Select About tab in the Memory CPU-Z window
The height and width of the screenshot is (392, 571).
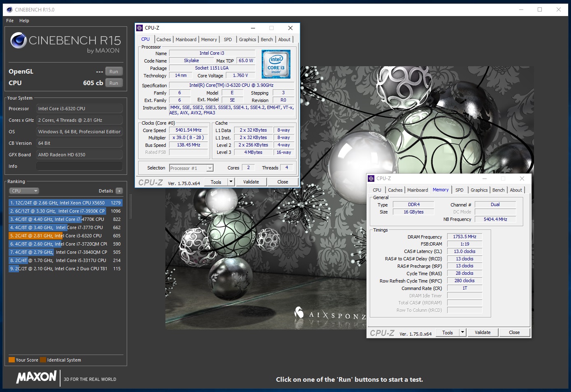coord(516,190)
